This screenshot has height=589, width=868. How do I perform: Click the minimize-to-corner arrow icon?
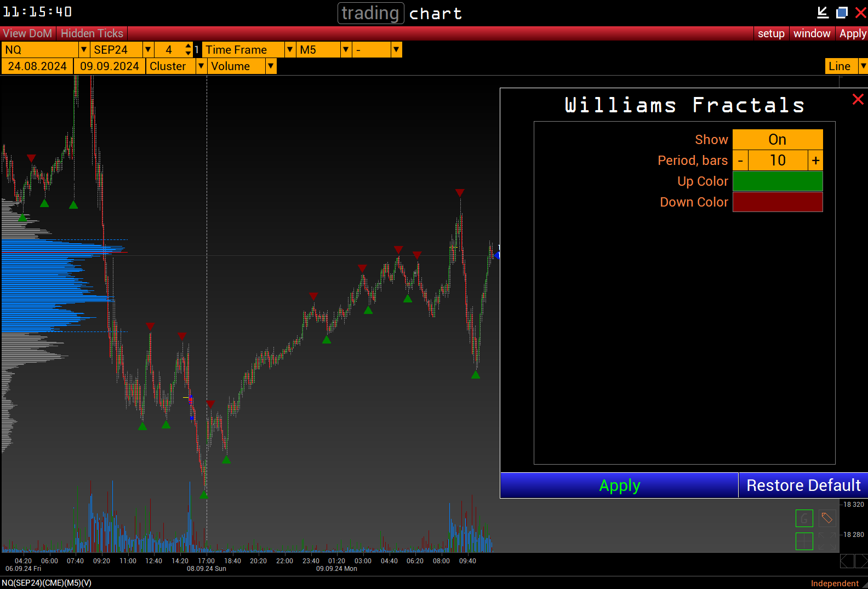(823, 12)
